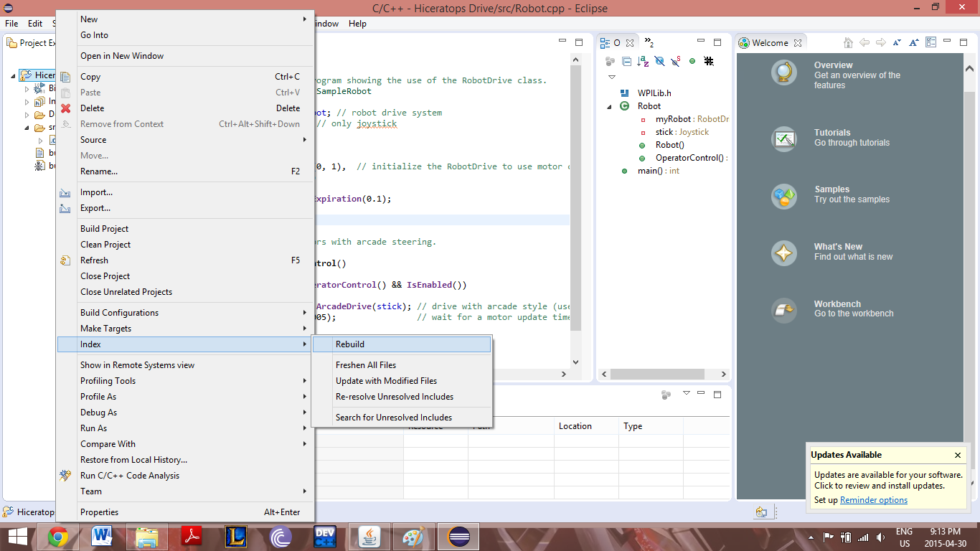Select Freshen All Files
This screenshot has width=980, height=551.
(402, 365)
